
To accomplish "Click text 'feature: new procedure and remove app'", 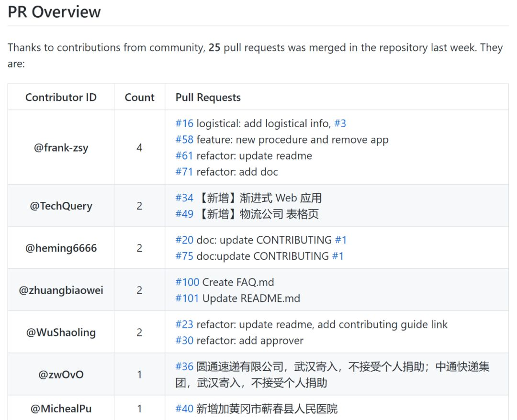I will pos(292,140).
